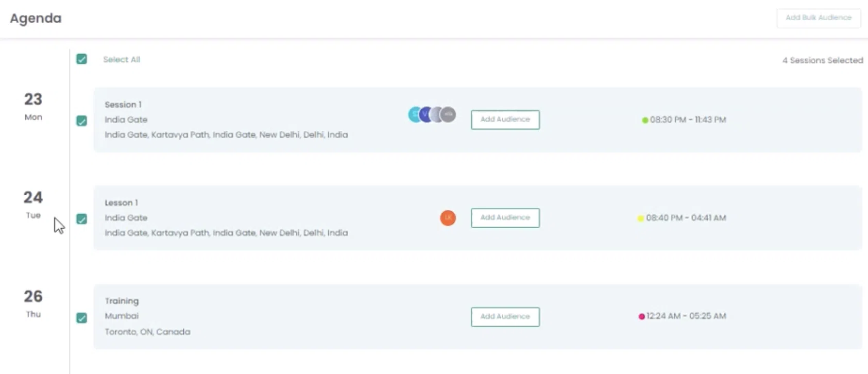The height and width of the screenshot is (374, 868).
Task: Click the orange LK avatar in Lesson 1
Action: [448, 218]
